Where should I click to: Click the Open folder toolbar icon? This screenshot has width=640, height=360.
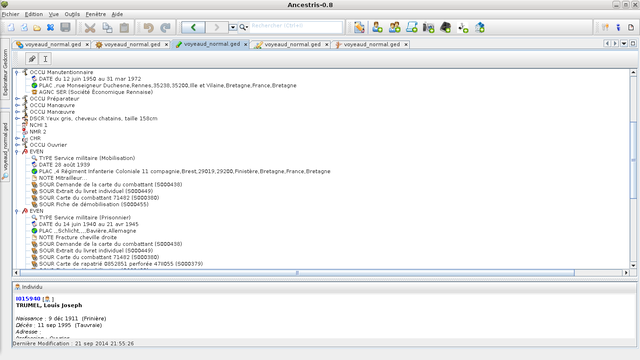coord(37,28)
